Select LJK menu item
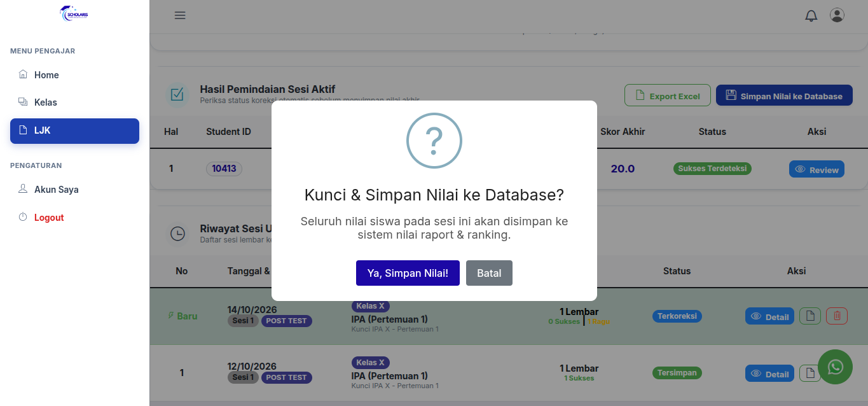Image resolution: width=868 pixels, height=406 pixels. [74, 130]
